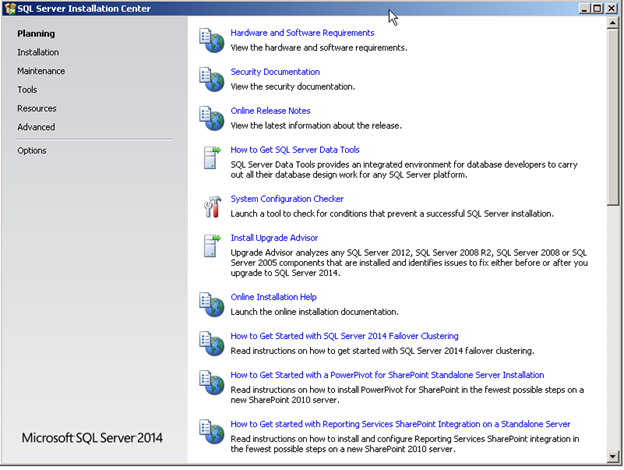624x470 pixels.
Task: Click the scrollbar down arrow
Action: click(612, 456)
